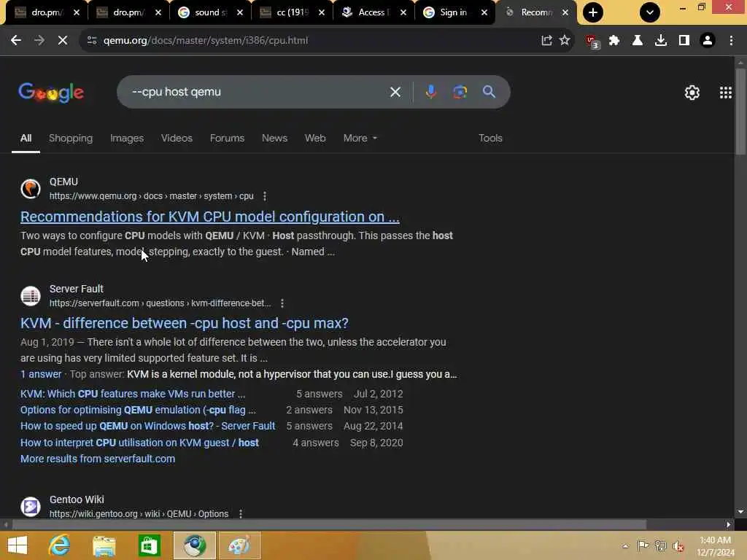
Task: Go back to the previous page
Action: [x=16, y=41]
